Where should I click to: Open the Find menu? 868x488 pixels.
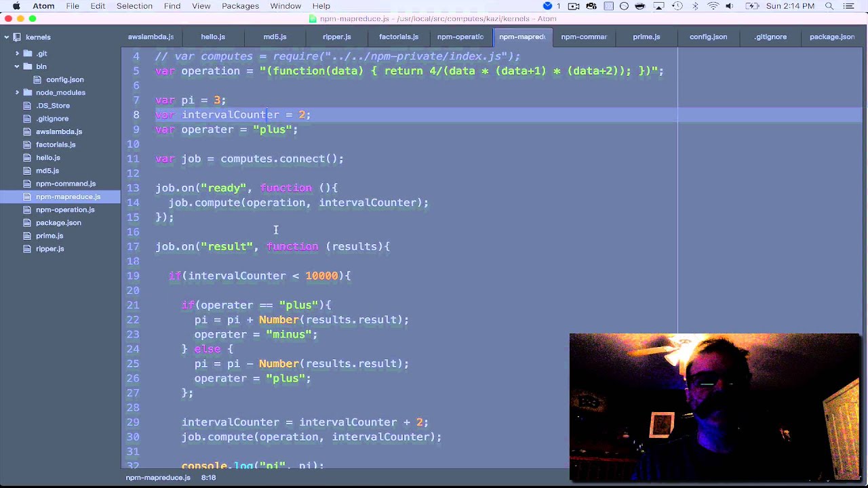pos(172,6)
